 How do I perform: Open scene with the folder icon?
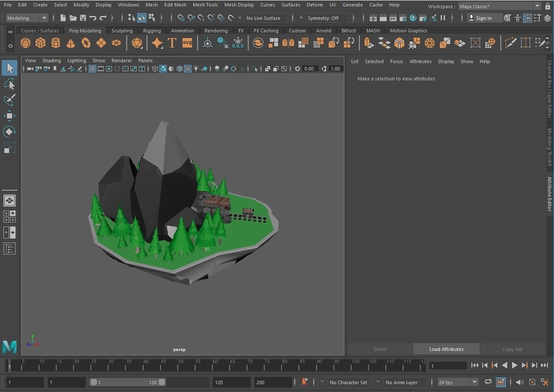click(x=73, y=18)
